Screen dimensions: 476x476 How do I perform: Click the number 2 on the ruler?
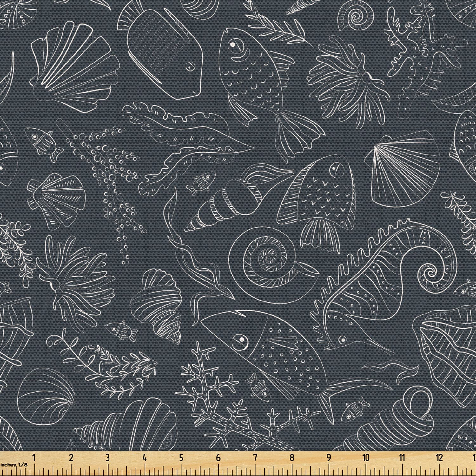point(71,458)
